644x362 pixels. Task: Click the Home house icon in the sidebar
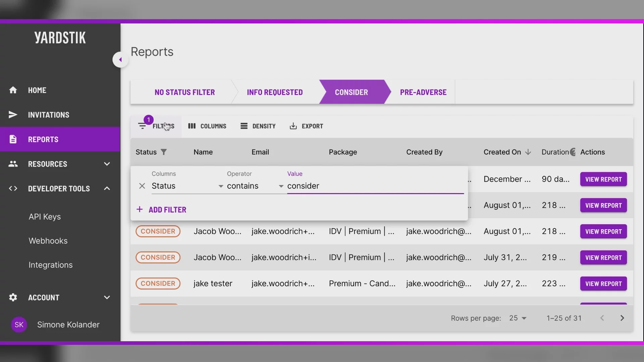tap(13, 90)
